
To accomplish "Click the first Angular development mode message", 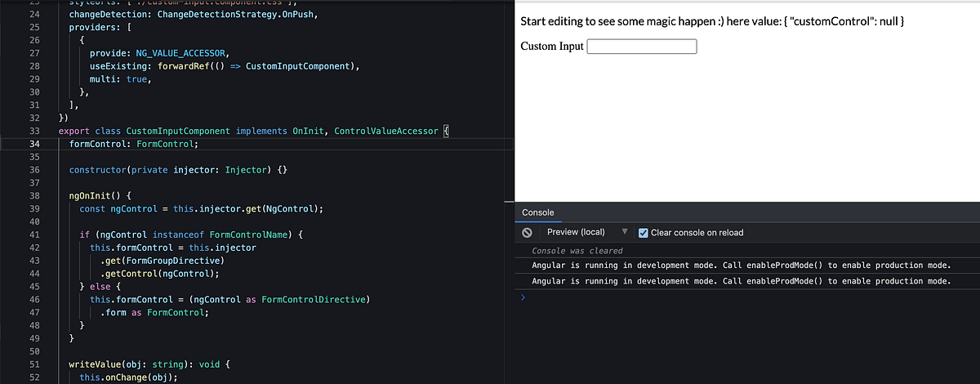I will [742, 266].
